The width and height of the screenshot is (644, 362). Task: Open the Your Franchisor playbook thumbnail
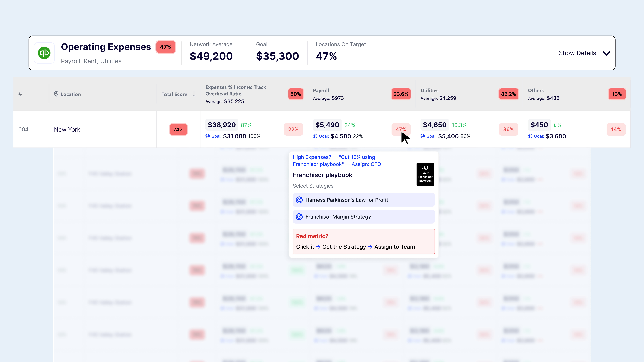coord(425,174)
